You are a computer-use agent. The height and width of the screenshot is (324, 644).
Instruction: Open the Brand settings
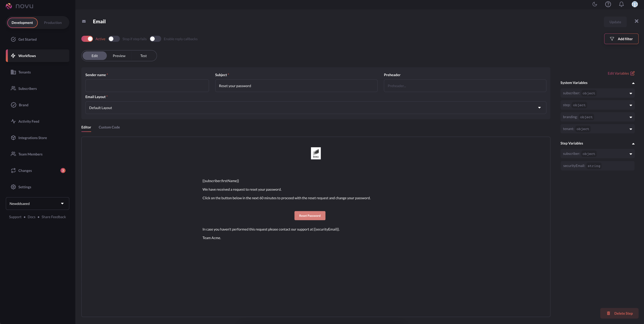click(x=23, y=105)
